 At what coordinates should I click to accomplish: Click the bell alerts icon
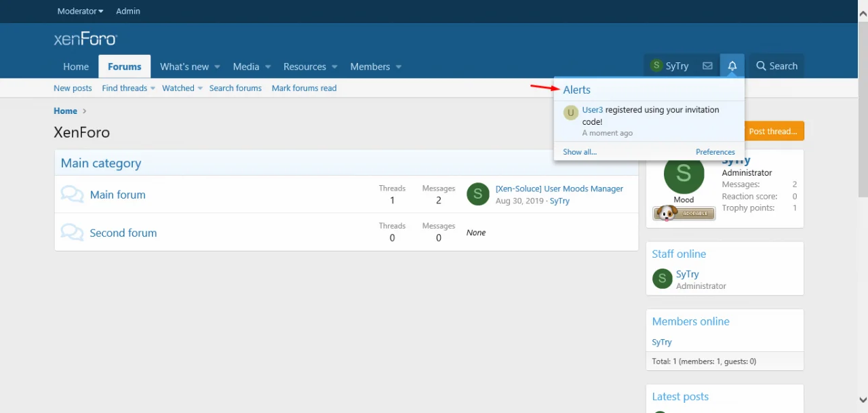[732, 66]
